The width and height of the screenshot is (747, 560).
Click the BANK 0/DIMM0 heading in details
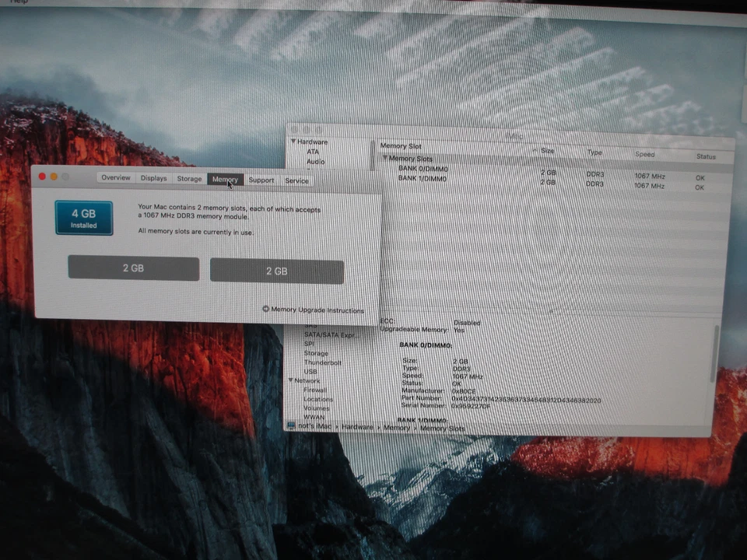point(426,345)
